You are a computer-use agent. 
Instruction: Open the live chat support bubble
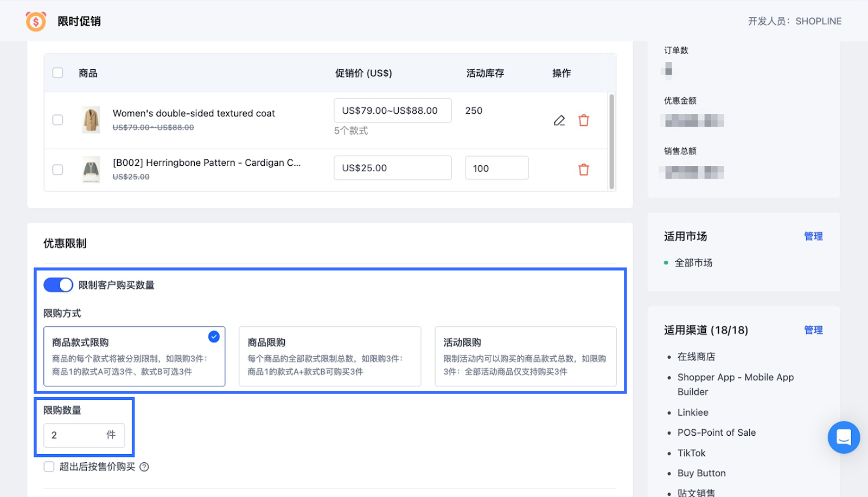click(x=844, y=437)
